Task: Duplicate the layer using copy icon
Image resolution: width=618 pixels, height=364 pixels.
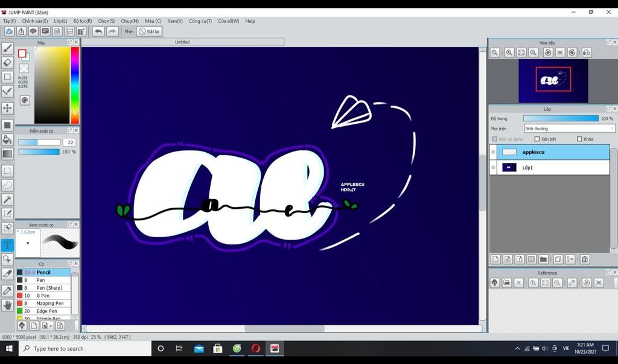Action: tap(558, 259)
